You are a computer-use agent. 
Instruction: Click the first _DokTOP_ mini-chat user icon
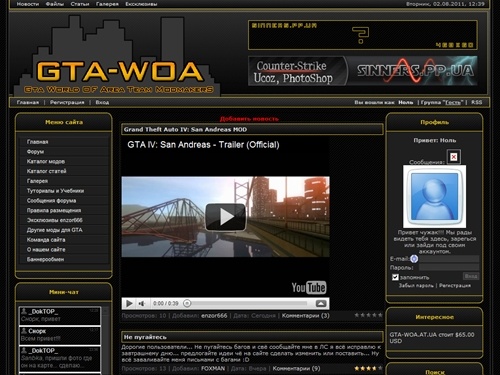(x=24, y=311)
